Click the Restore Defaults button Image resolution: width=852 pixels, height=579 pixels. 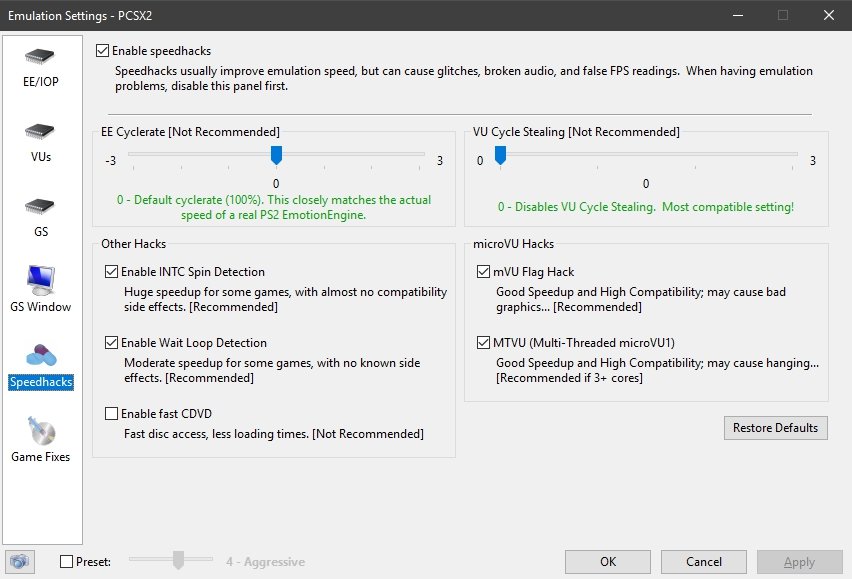775,428
